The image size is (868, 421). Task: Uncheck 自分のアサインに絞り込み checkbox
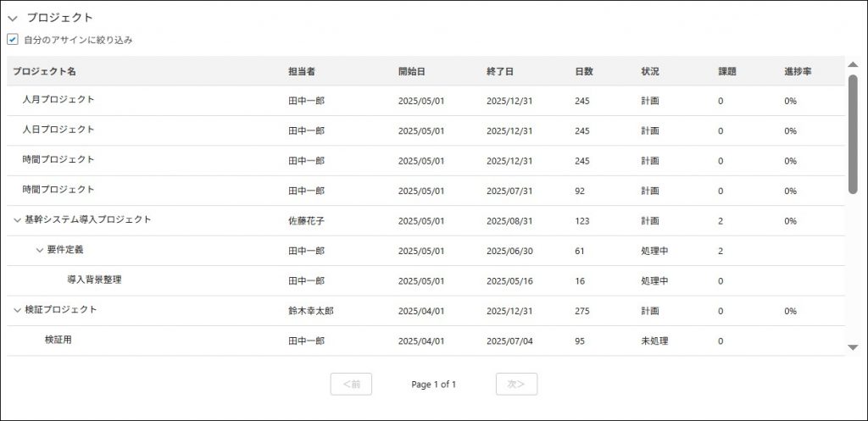(x=12, y=40)
